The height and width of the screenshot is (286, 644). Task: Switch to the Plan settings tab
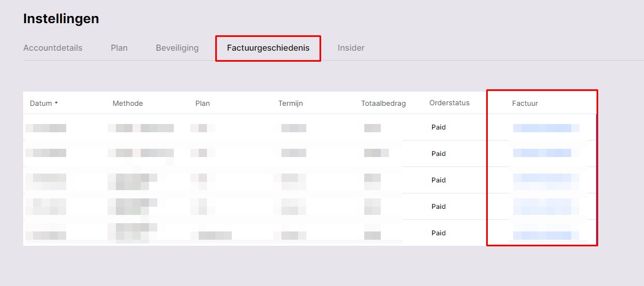coord(119,48)
